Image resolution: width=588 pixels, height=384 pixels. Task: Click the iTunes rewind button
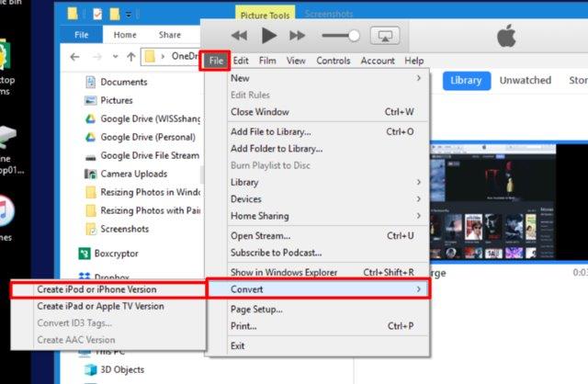(239, 36)
